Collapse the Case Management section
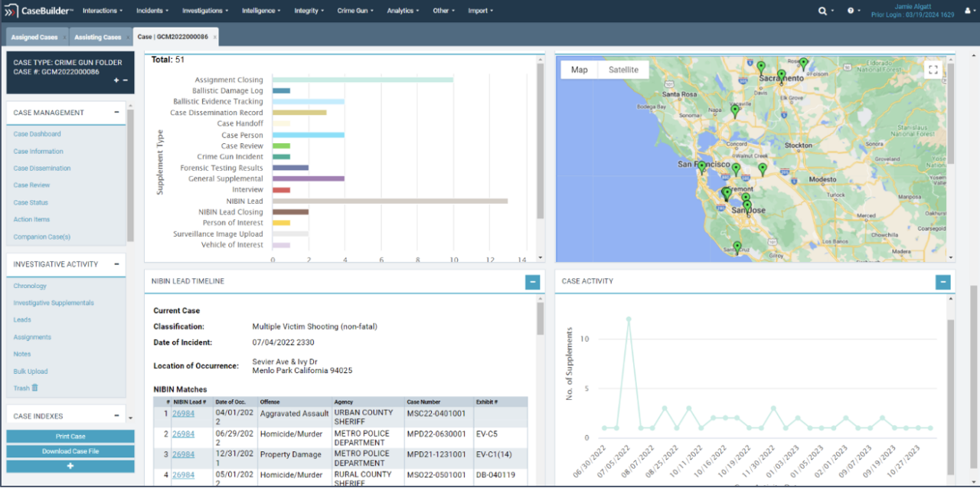980x488 pixels. [116, 112]
